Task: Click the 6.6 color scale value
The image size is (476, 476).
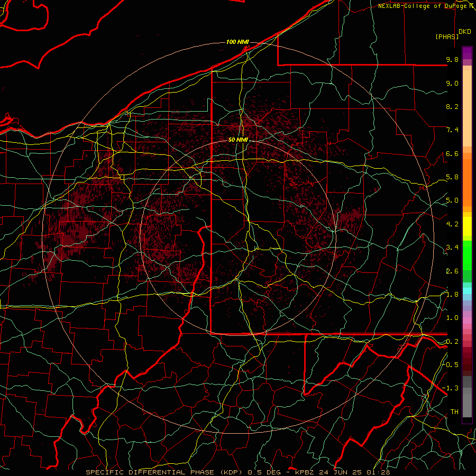Action: coord(452,153)
